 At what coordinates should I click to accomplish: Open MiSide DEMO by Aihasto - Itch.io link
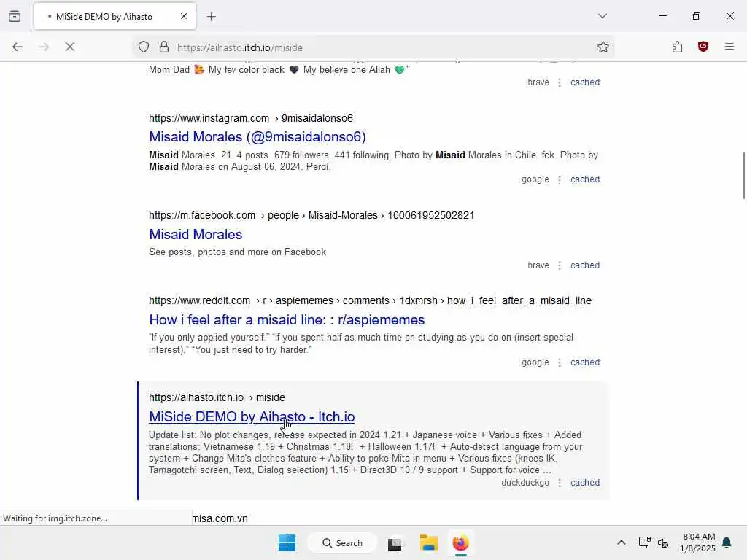tap(252, 416)
